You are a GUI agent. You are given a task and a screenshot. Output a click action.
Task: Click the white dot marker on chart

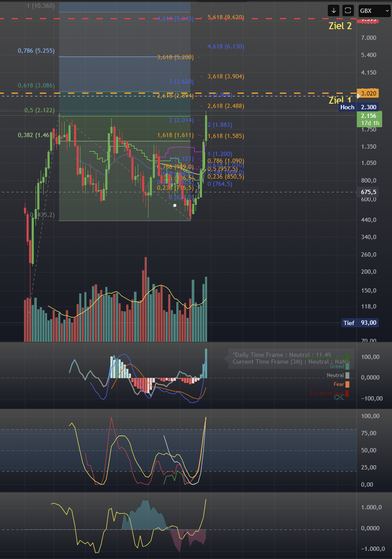pos(175,206)
